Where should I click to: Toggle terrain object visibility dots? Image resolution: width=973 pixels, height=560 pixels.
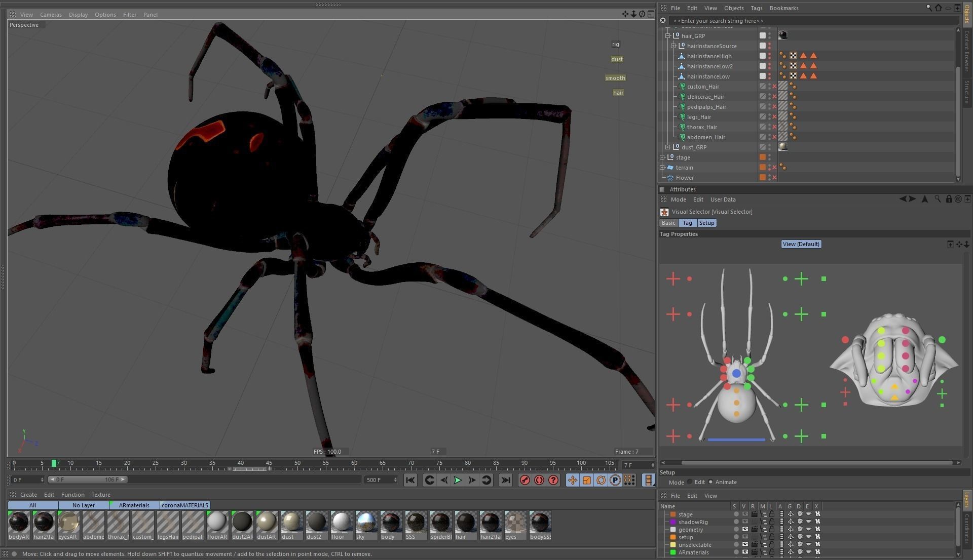tap(769, 168)
